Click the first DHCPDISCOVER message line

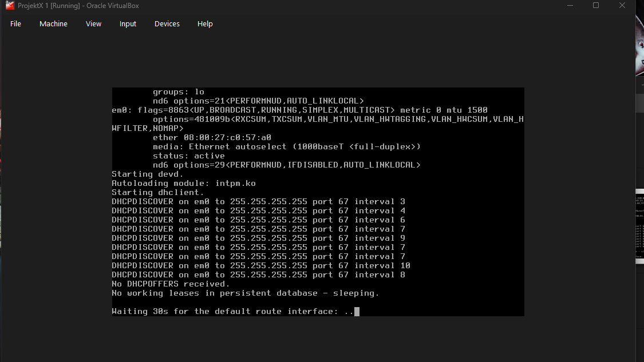coord(258,201)
